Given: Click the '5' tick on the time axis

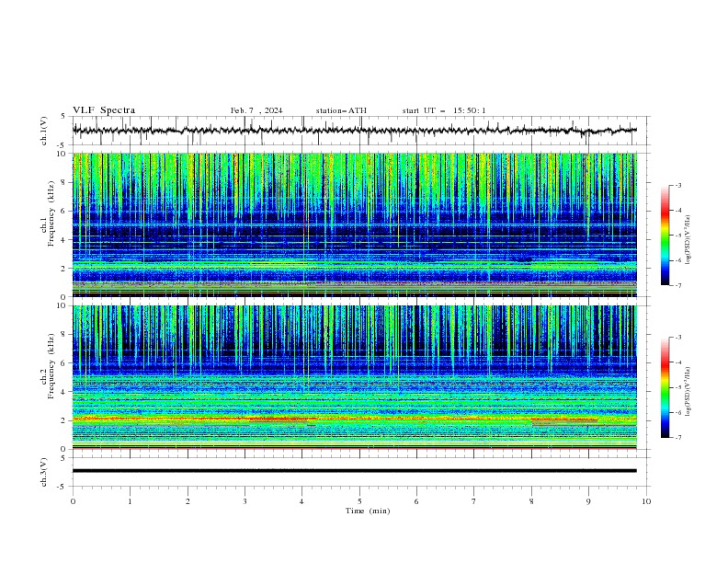Looking at the screenshot, I should [x=359, y=501].
